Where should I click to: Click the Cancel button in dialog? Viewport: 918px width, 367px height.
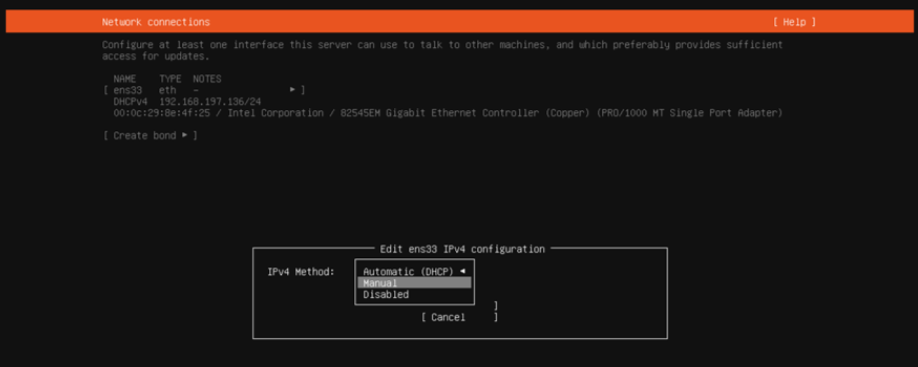pyautogui.click(x=460, y=317)
